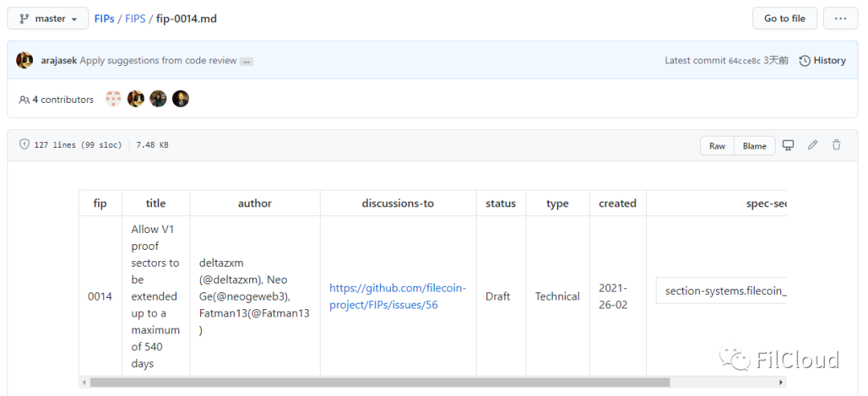
Task: Click the shield icon beside 127 lines
Action: tap(24, 145)
